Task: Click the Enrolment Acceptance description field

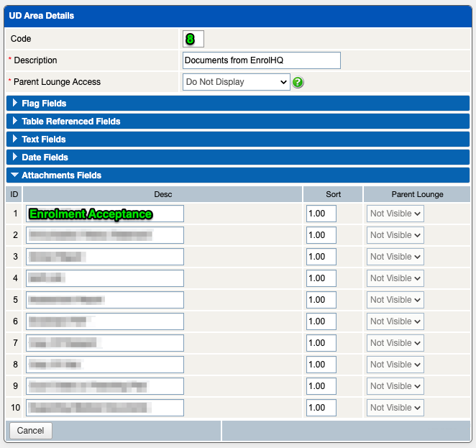Action: (104, 214)
